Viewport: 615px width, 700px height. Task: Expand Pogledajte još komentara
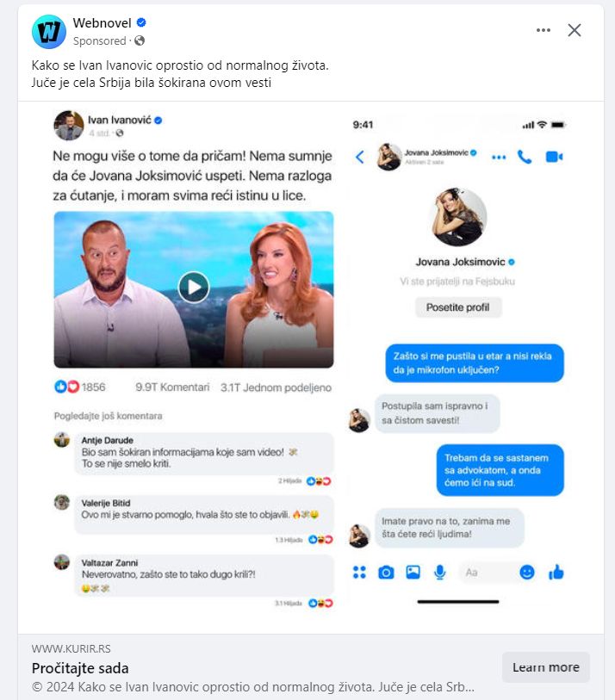coord(108,416)
